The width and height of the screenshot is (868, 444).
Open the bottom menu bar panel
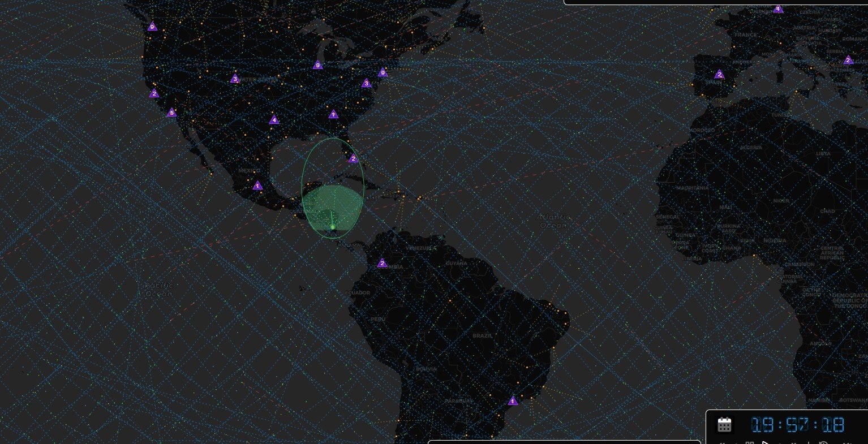tap(564, 442)
